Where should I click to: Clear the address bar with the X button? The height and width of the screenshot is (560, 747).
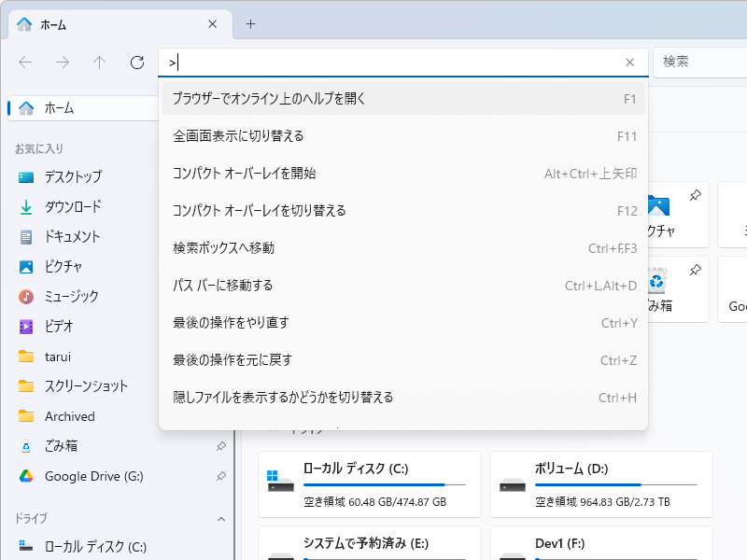coord(630,62)
